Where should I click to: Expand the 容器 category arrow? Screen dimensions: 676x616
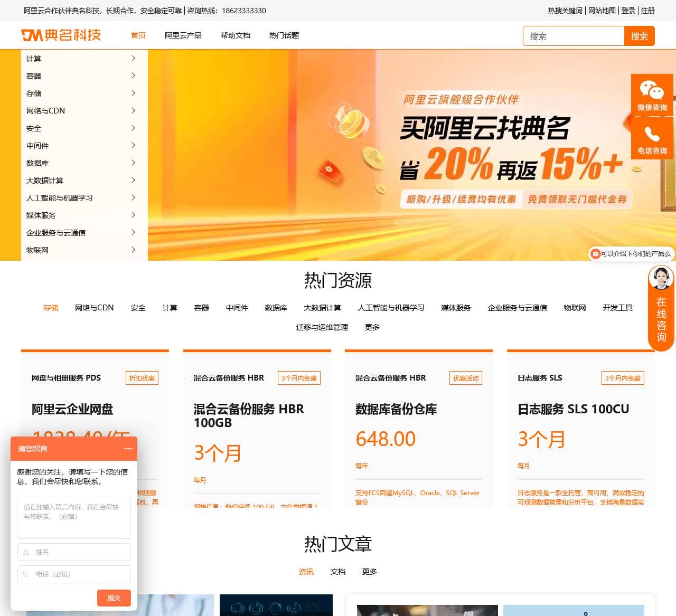133,75
